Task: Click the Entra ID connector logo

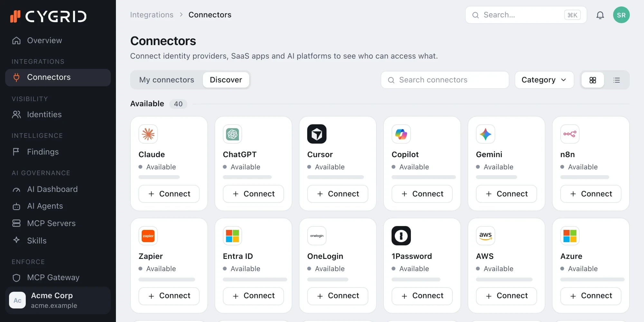Action: click(232, 236)
